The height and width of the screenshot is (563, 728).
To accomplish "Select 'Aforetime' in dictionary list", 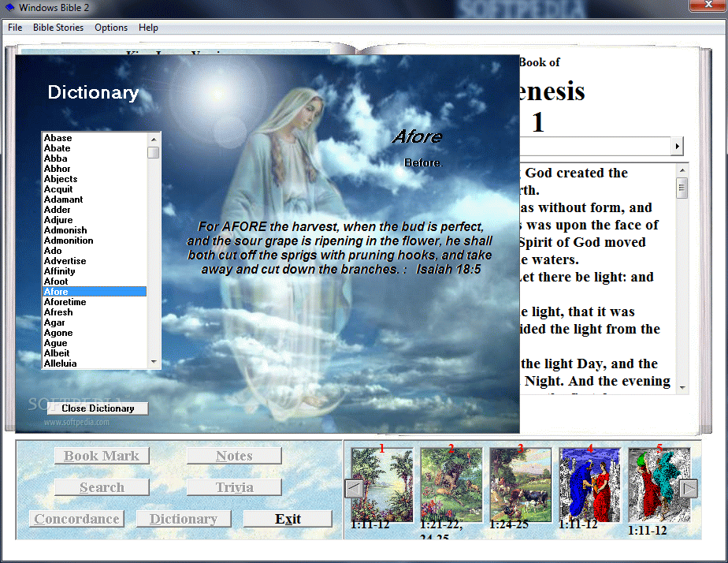I will click(95, 302).
